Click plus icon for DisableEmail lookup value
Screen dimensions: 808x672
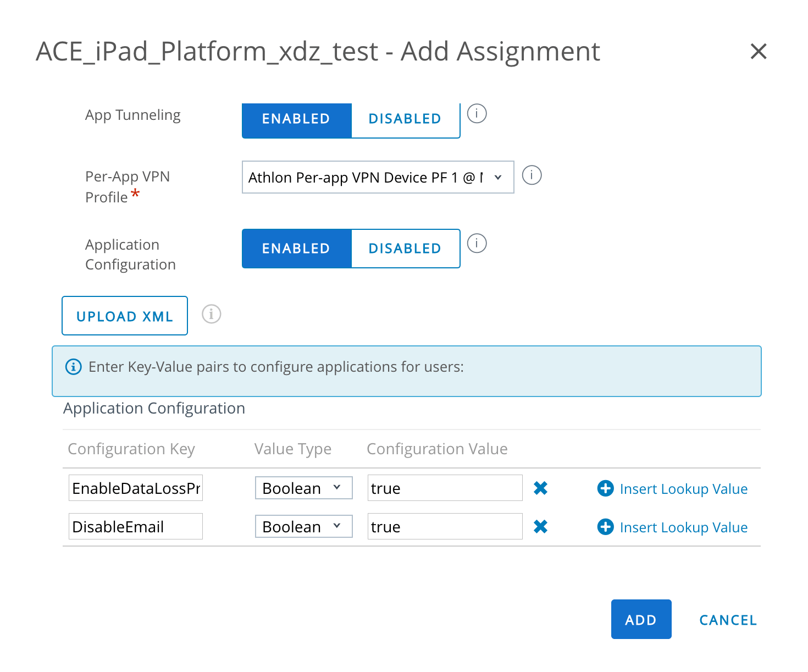pos(605,527)
